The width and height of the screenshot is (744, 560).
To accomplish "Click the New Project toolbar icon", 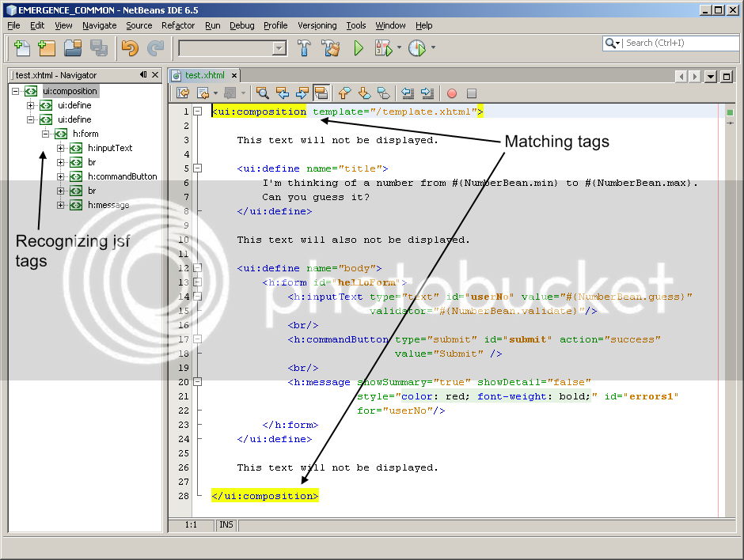I will coord(47,48).
